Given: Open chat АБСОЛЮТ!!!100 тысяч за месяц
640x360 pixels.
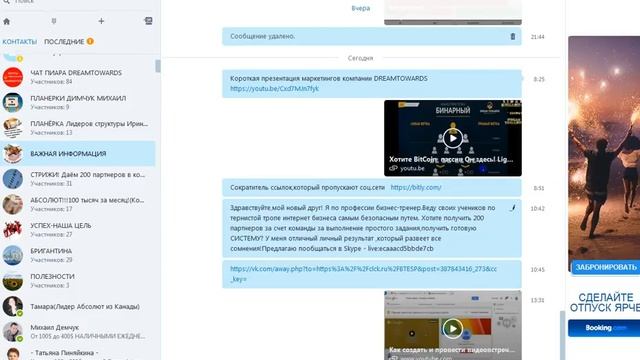Looking at the screenshot, I should pyautogui.click(x=78, y=204).
